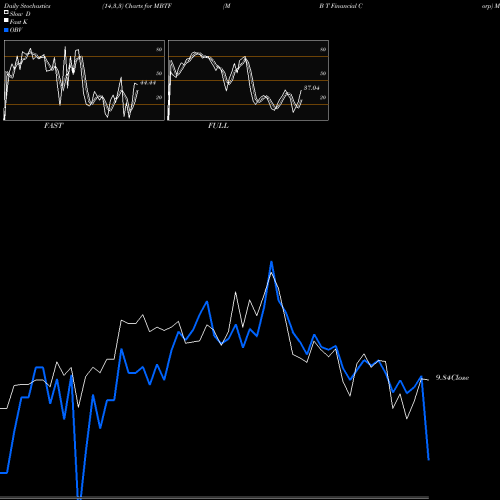Click the Fast K legend swatch
The image size is (500, 500).
pyautogui.click(x=6, y=21)
